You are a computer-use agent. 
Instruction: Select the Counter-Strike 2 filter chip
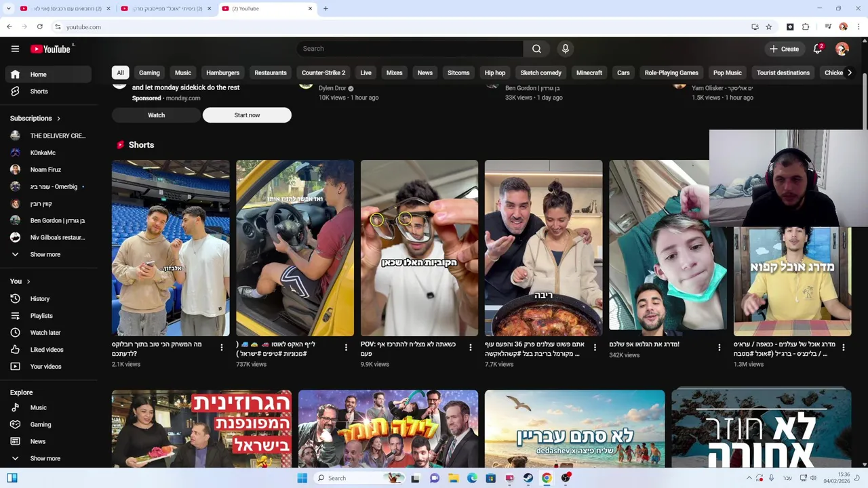[x=323, y=73]
